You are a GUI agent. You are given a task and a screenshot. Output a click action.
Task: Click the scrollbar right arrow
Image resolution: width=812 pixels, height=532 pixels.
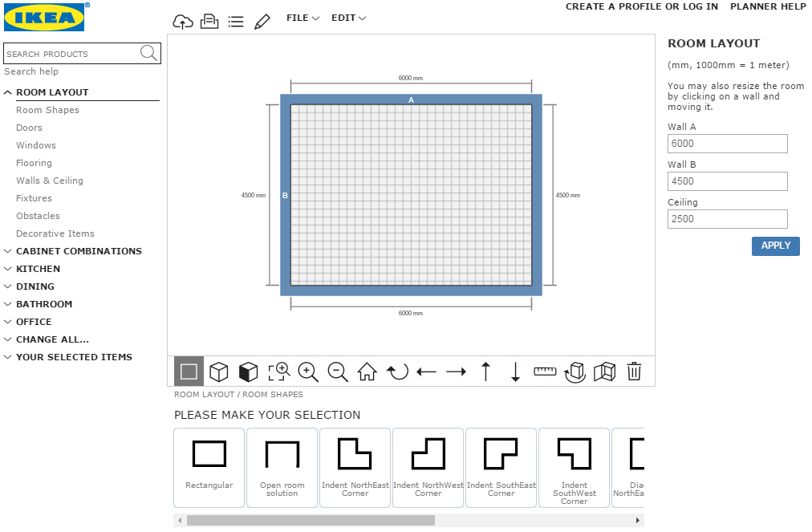637,520
